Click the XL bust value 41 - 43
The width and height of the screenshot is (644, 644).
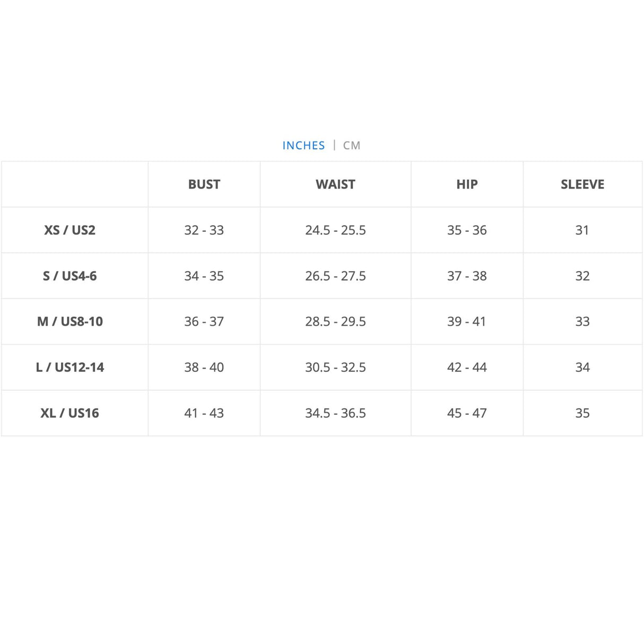[x=204, y=413]
